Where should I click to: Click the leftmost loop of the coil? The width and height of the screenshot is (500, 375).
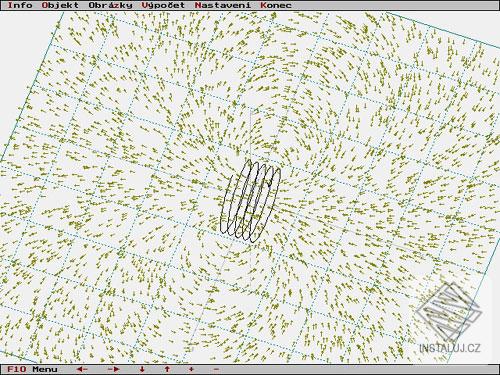coord(235,197)
